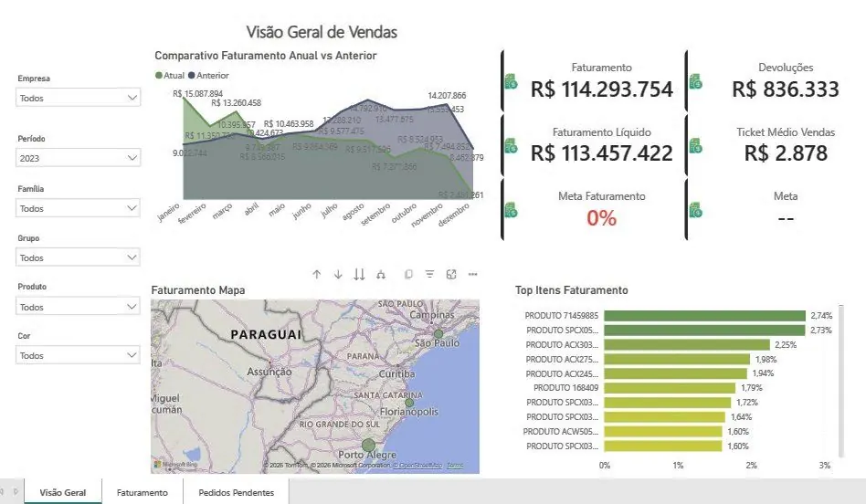Select the PRODUTO 168409 bar
866x504 pixels.
pyautogui.click(x=670, y=388)
